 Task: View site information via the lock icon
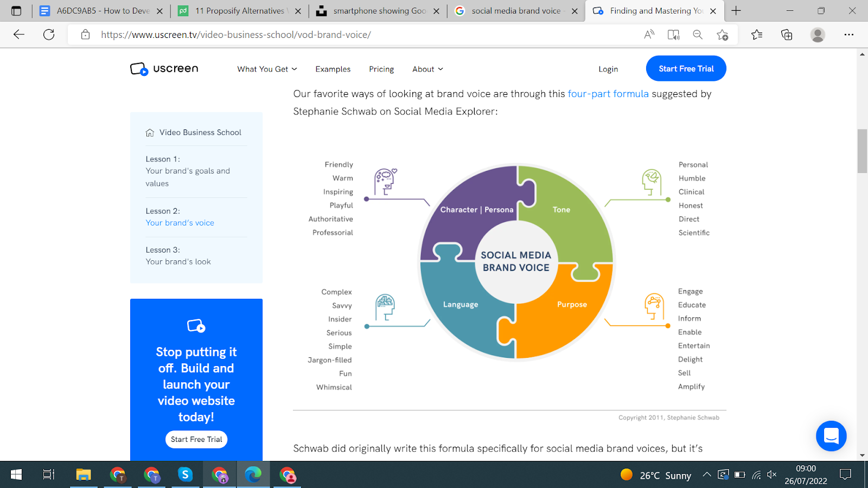point(85,35)
